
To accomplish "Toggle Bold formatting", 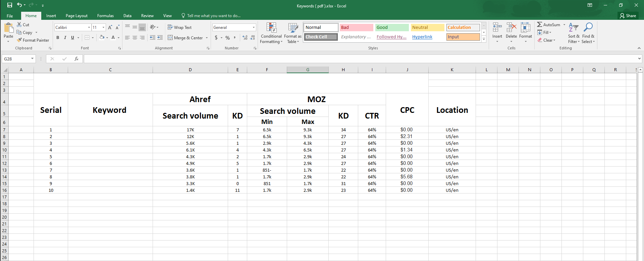I will [x=58, y=38].
